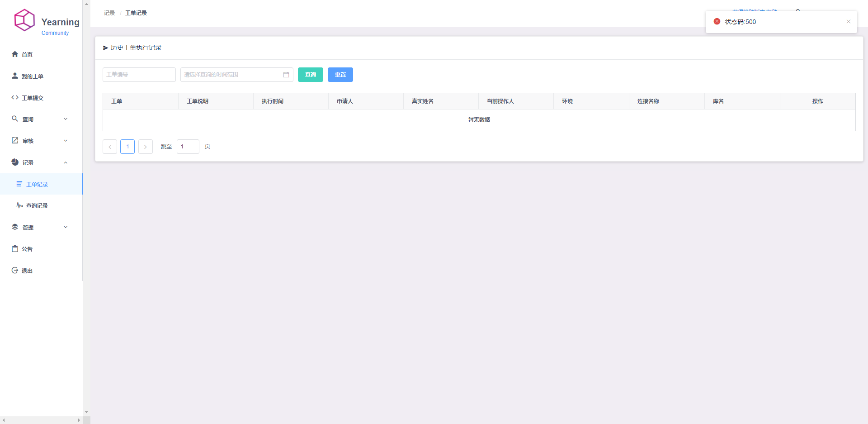Viewport: 868px width, 424px height.
Task: Select the 首页 home icon
Action: (x=15, y=54)
